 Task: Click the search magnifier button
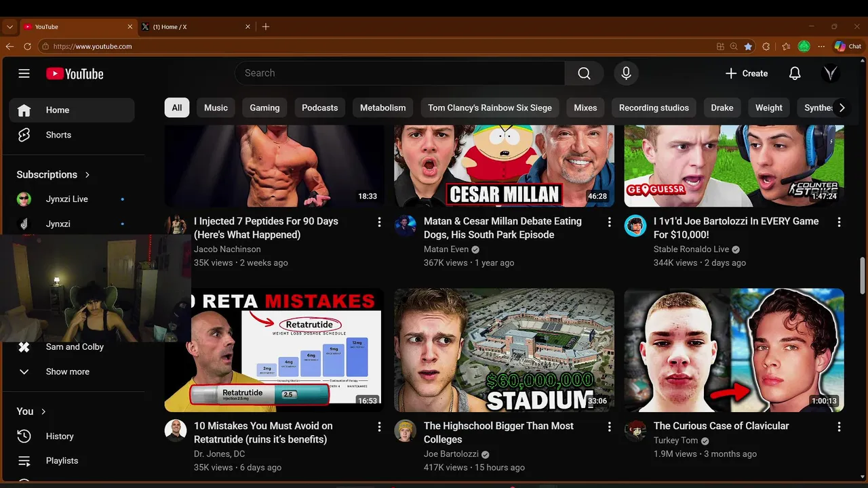click(x=584, y=73)
